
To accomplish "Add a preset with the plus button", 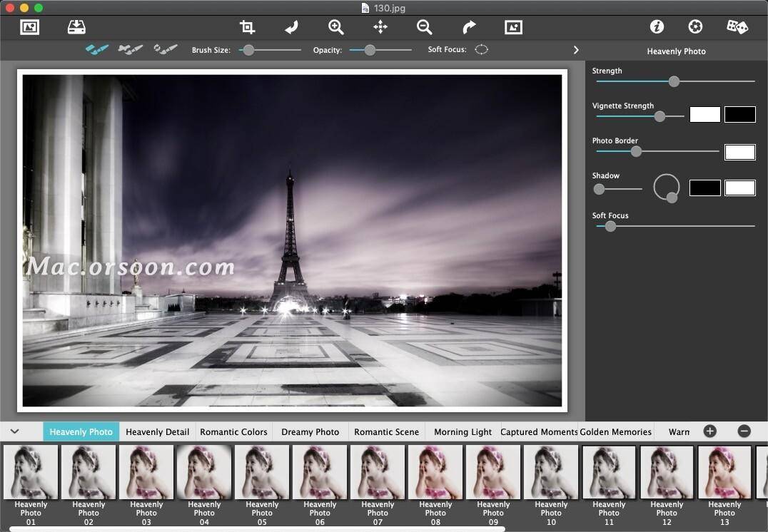I will [709, 431].
